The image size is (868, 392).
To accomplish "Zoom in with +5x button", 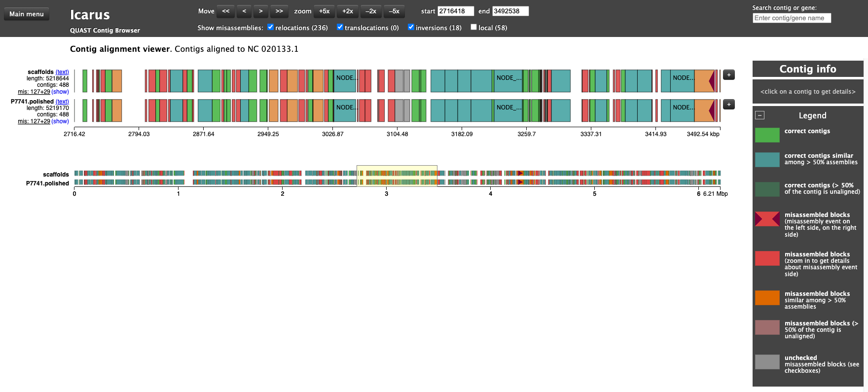I will coord(324,11).
